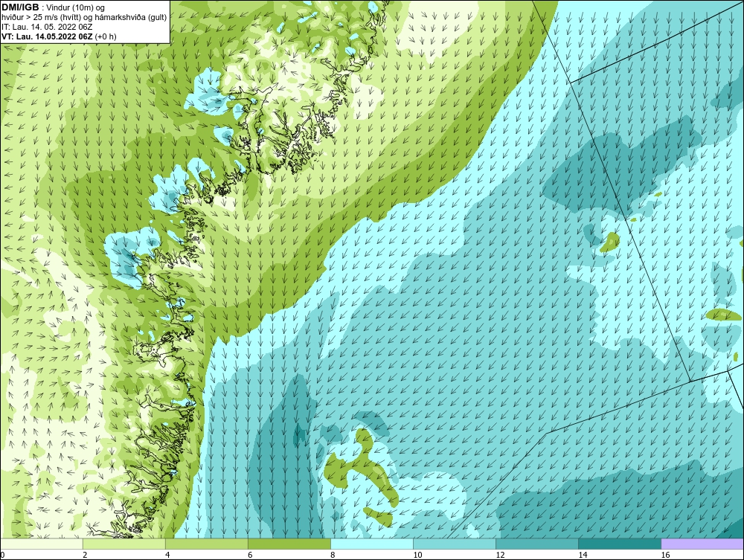Click the legend tick label '2'
Image resolution: width=744 pixels, height=560 pixels.
pos(85,555)
